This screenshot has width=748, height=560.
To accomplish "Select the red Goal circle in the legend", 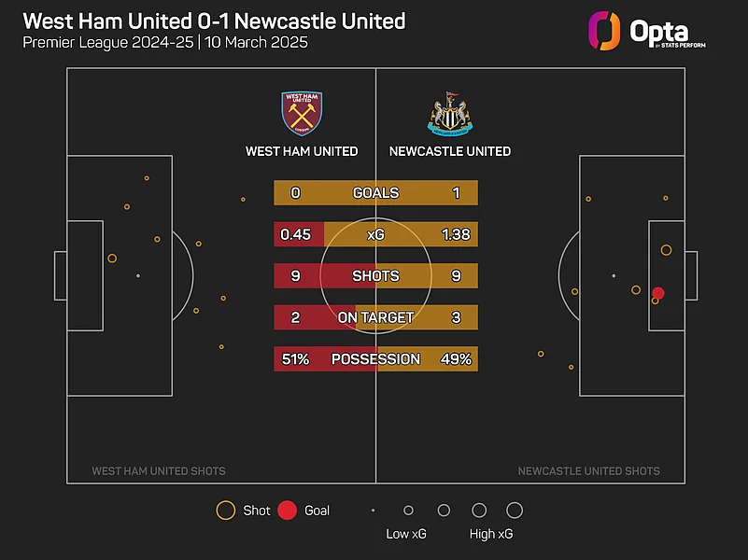I will [287, 511].
